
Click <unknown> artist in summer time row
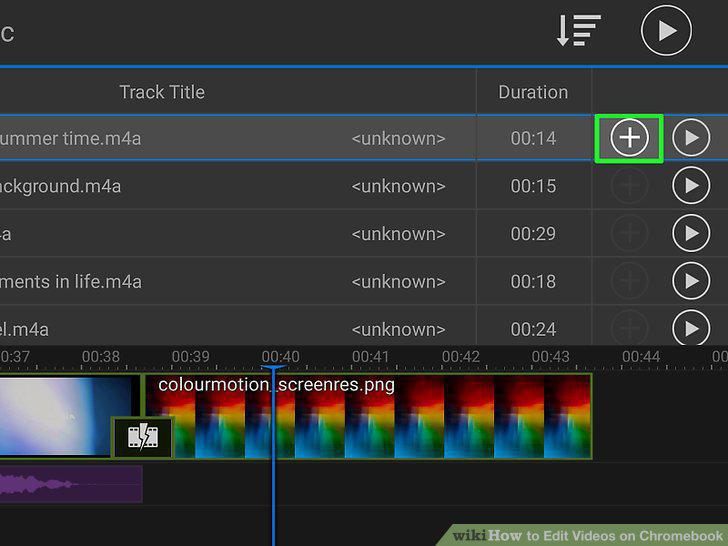coord(398,138)
